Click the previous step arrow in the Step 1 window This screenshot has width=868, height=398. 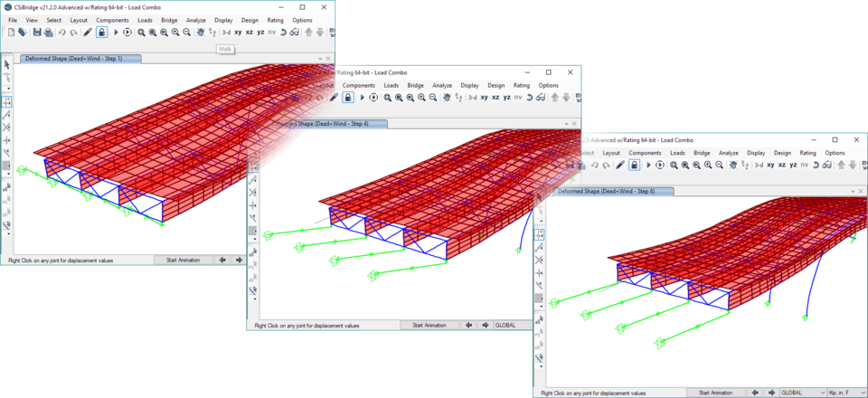222,260
